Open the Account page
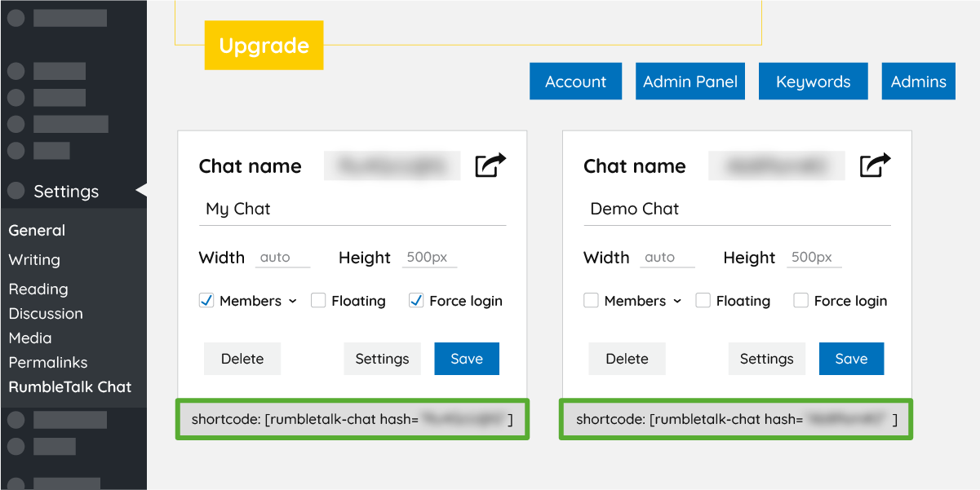This screenshot has width=980, height=490. (575, 81)
